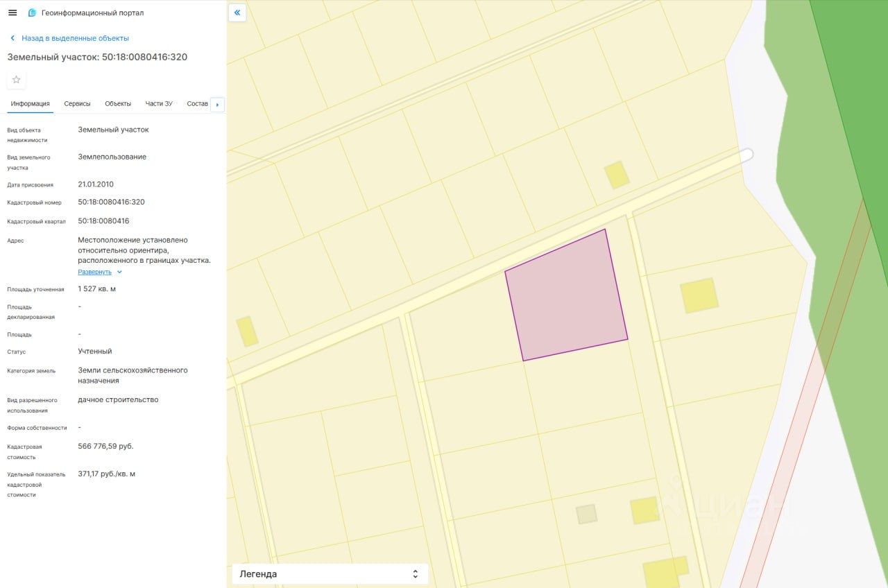Click the Назад в выделенные объекты link

click(x=75, y=38)
